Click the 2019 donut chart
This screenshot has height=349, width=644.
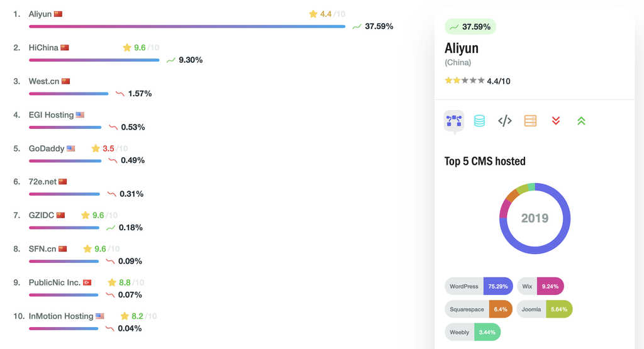(535, 218)
